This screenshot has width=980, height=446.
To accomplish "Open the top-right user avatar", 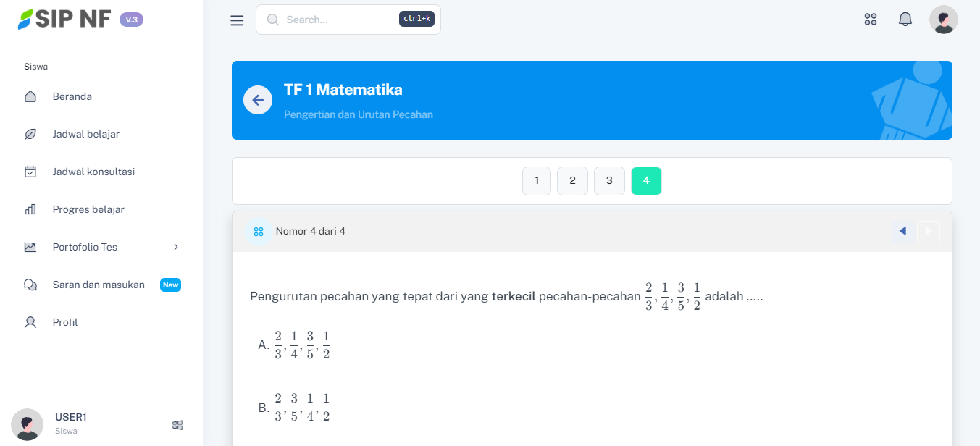I will [x=943, y=20].
